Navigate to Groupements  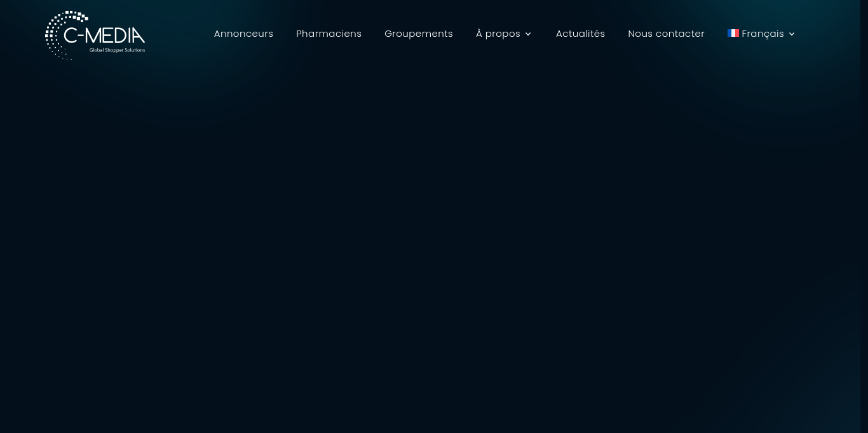(x=418, y=34)
